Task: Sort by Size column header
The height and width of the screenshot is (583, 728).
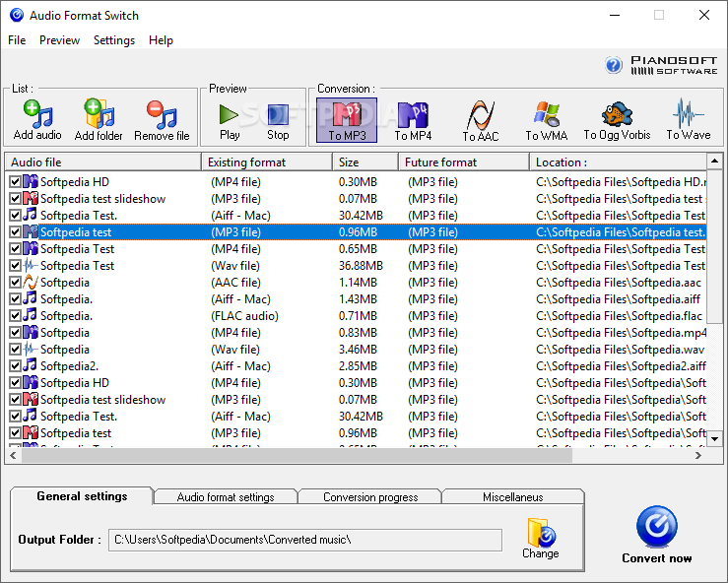Action: pyautogui.click(x=365, y=162)
